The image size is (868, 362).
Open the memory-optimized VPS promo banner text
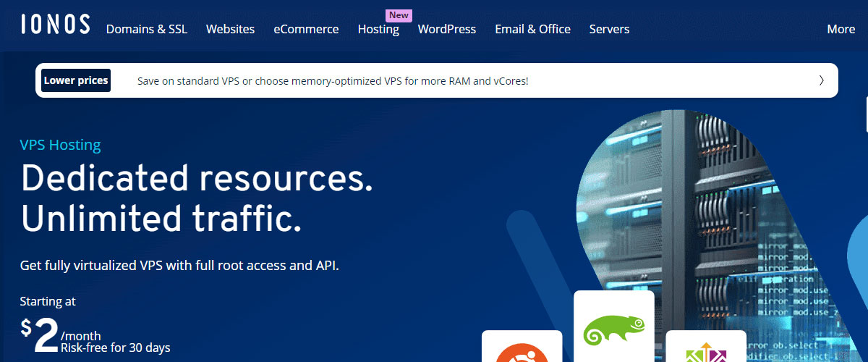[x=333, y=81]
